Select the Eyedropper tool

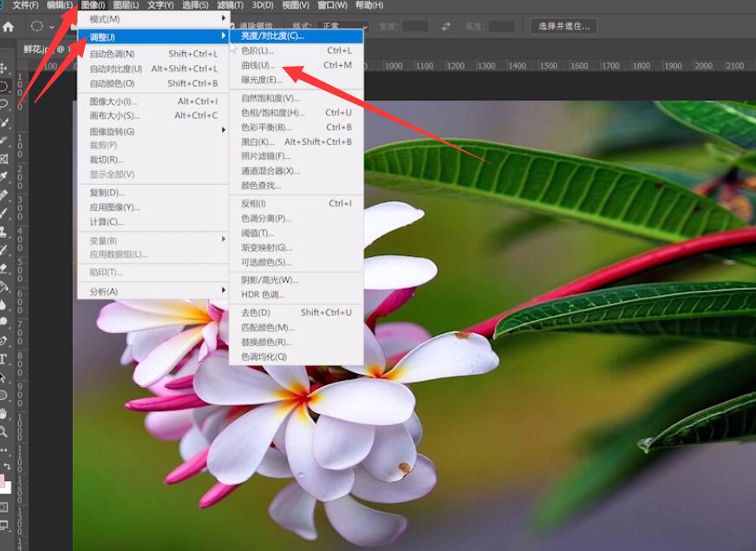(3, 177)
